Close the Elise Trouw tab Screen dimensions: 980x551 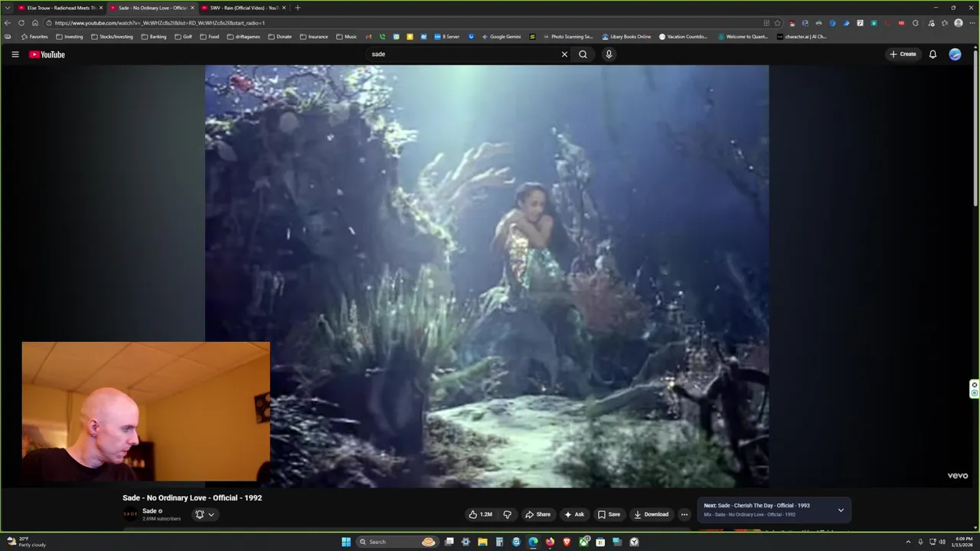[x=100, y=8]
